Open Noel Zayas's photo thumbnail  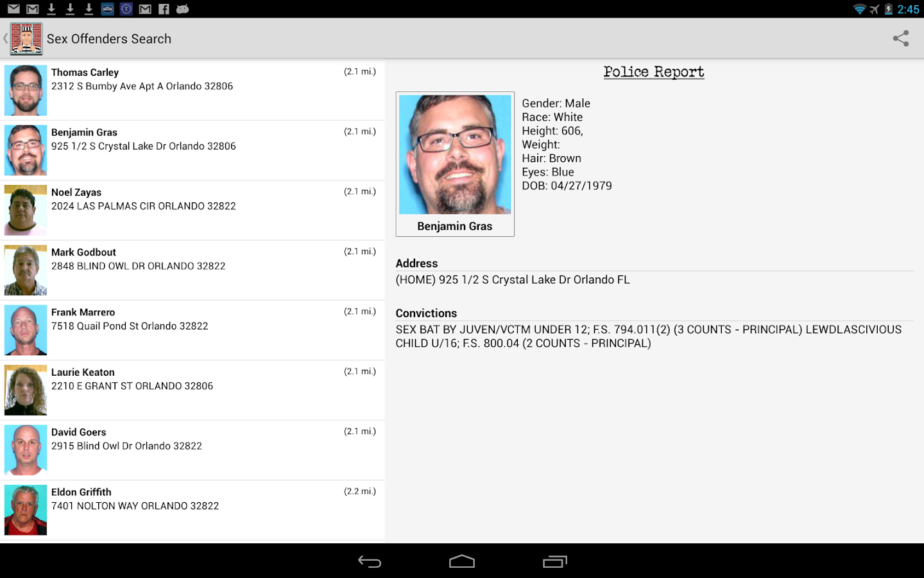point(26,210)
